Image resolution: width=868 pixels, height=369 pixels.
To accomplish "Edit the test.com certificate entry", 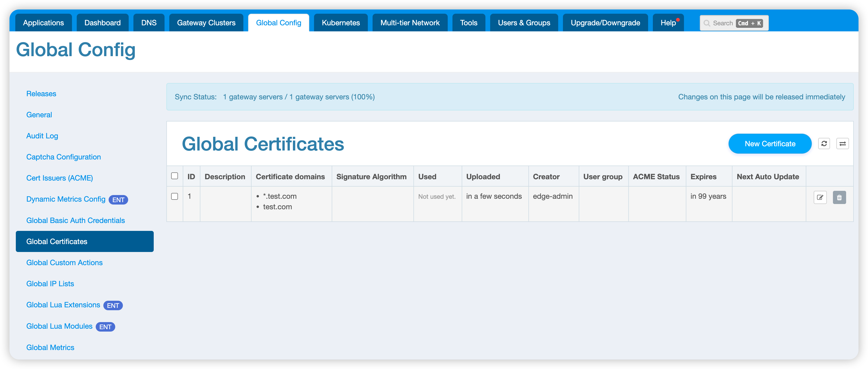I will click(820, 197).
